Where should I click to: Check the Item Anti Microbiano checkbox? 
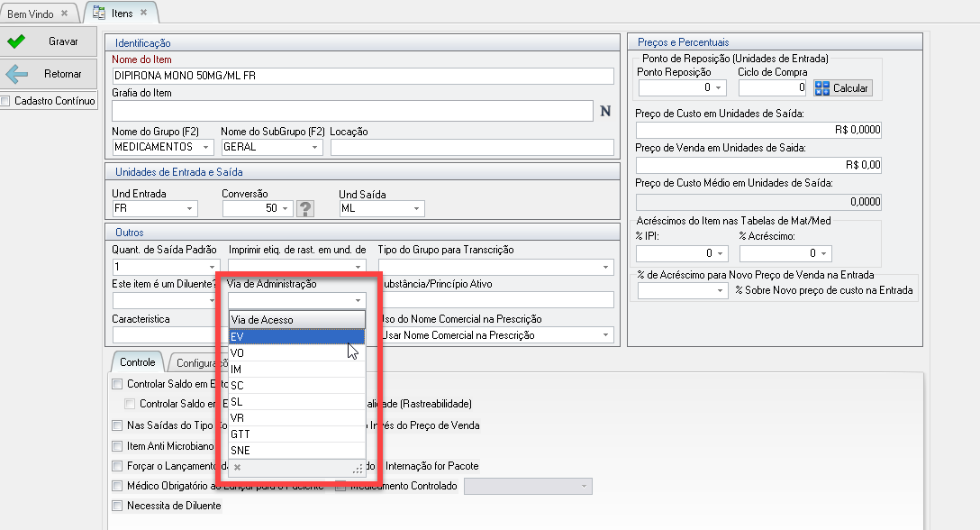(x=117, y=445)
